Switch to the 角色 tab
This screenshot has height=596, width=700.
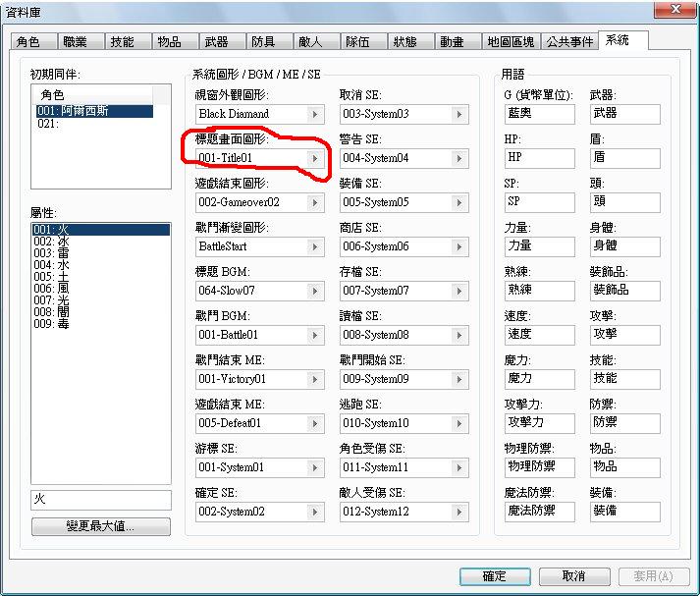pos(33,41)
